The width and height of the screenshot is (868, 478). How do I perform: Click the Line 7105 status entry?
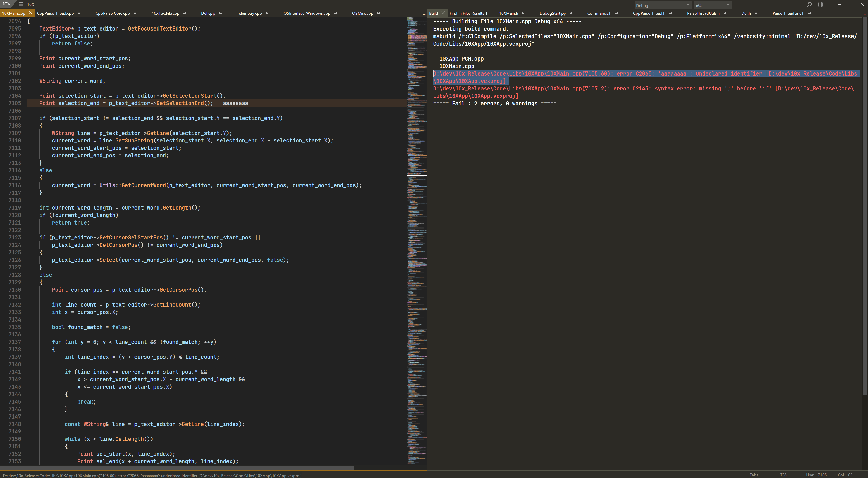(816, 475)
